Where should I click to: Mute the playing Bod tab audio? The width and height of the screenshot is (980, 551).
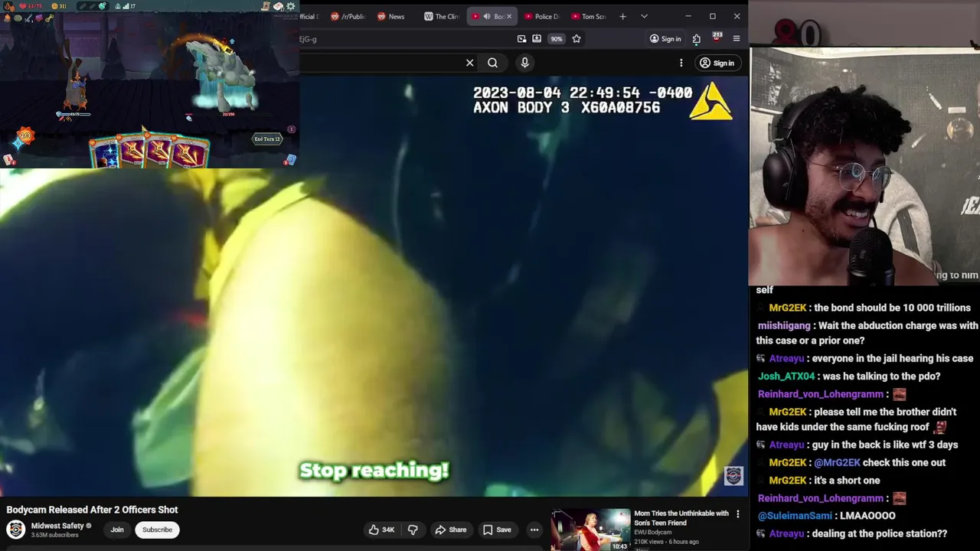pyautogui.click(x=486, y=16)
